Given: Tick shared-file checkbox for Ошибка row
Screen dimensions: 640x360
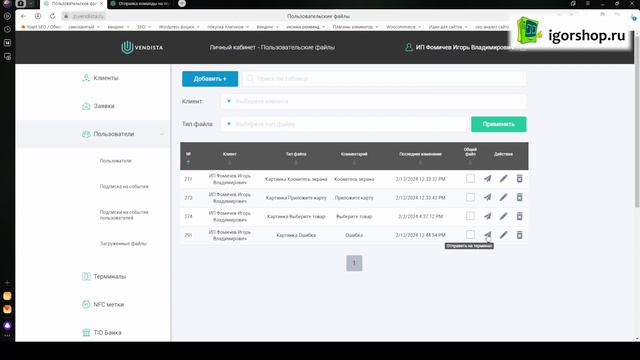Looking at the screenshot, I should pyautogui.click(x=470, y=235).
